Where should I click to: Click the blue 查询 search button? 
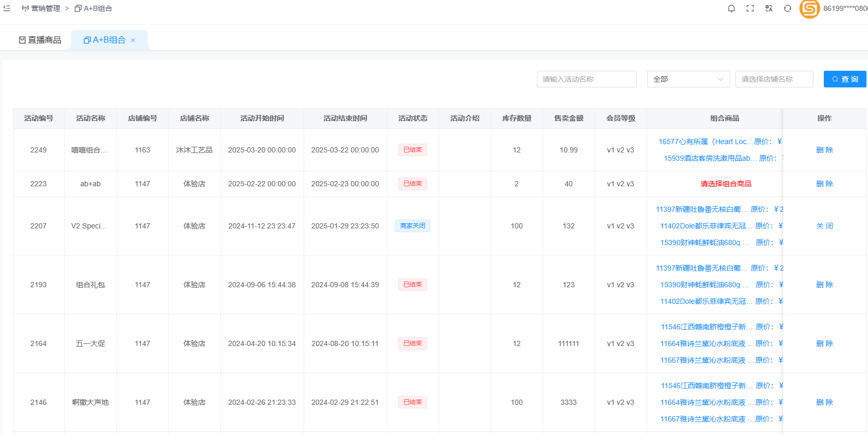tap(845, 79)
